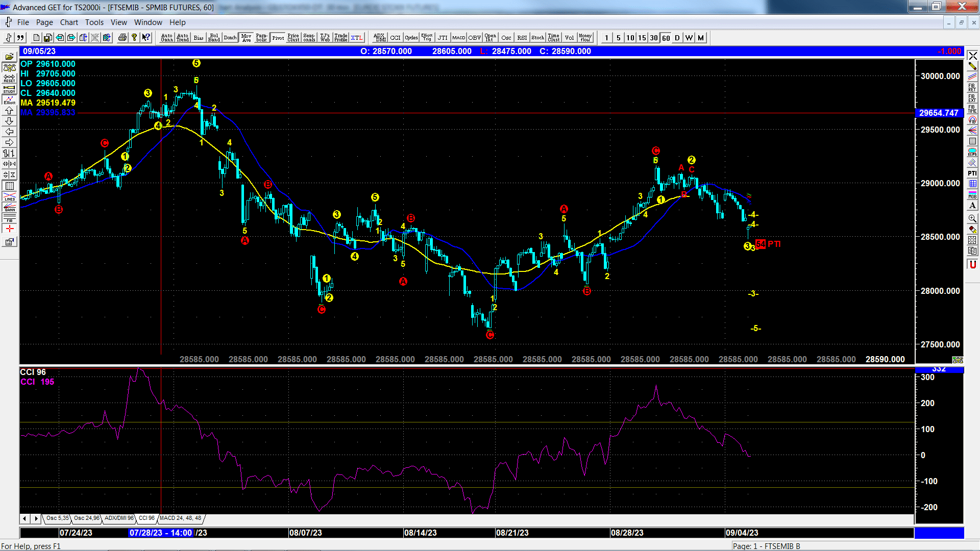
Task: Click the magnifier zoom icon in right sidebar
Action: [x=972, y=218]
